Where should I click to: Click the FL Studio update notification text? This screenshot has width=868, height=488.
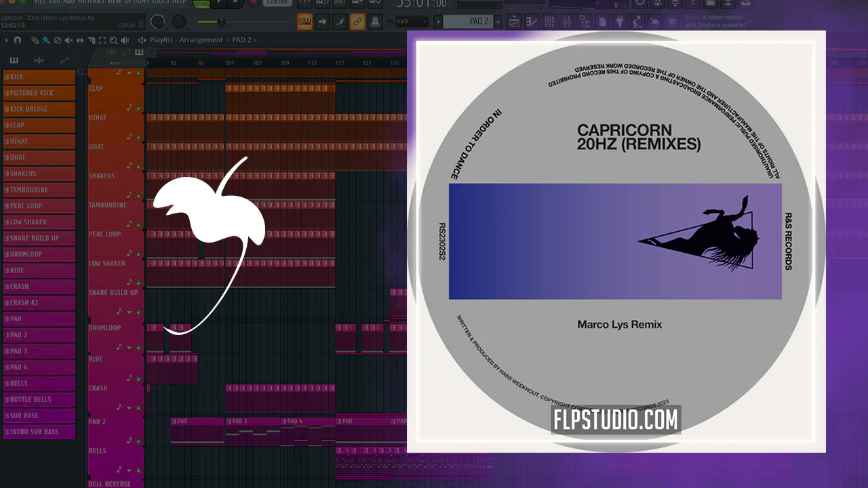(715, 22)
